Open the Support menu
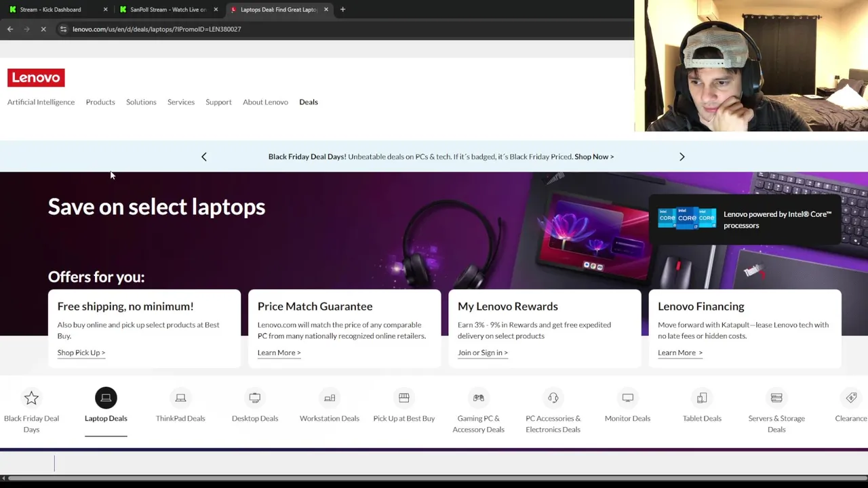The image size is (868, 488). [x=218, y=102]
